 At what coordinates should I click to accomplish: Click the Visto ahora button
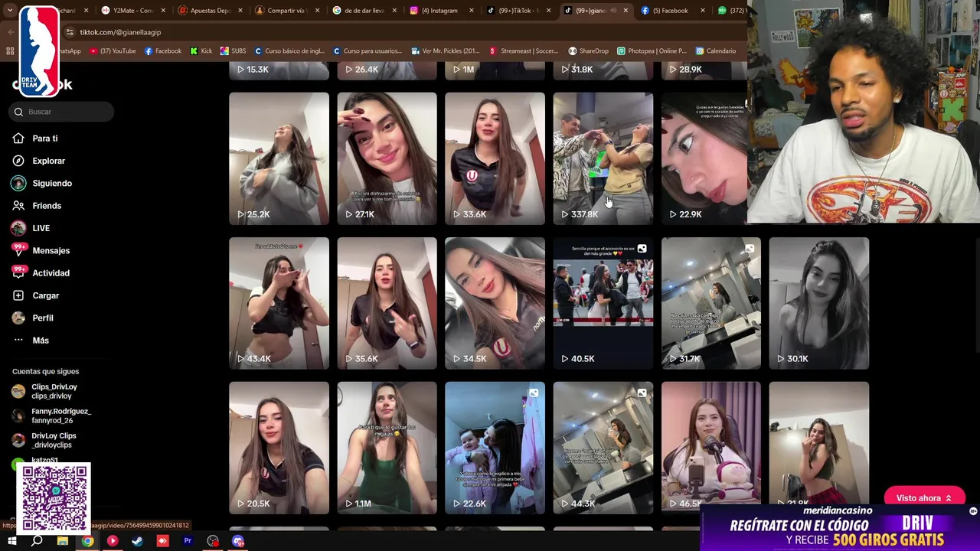(924, 498)
